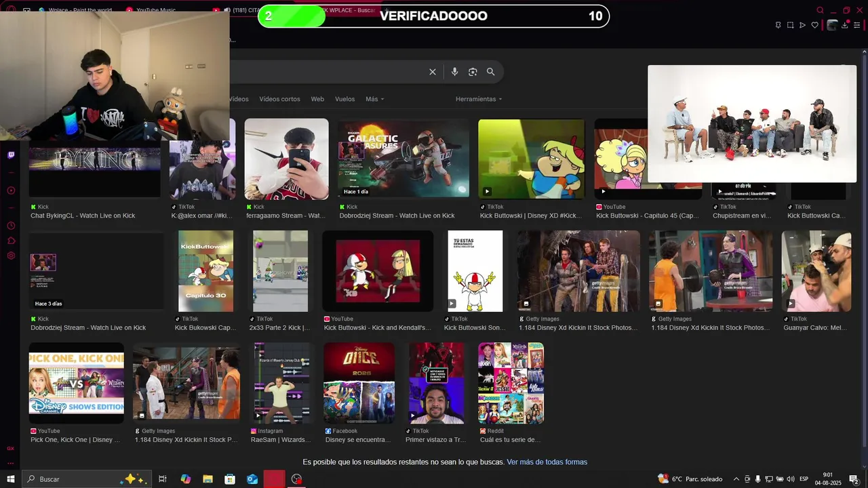The height and width of the screenshot is (488, 868).
Task: Open Twitch in the Opera GX sidebar
Action: click(x=11, y=155)
